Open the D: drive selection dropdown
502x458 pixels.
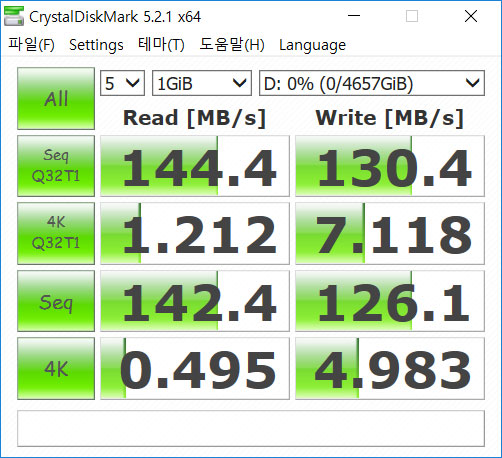click(x=372, y=83)
